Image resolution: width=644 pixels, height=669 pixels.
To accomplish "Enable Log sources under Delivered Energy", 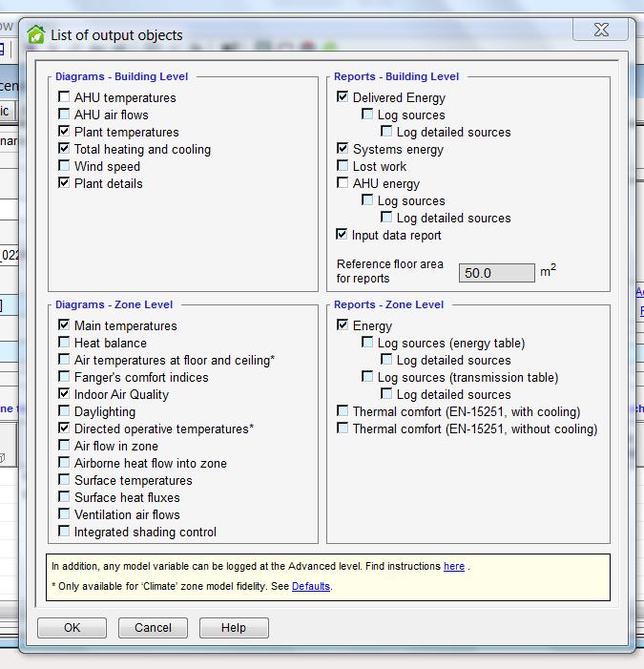I will tap(367, 114).
